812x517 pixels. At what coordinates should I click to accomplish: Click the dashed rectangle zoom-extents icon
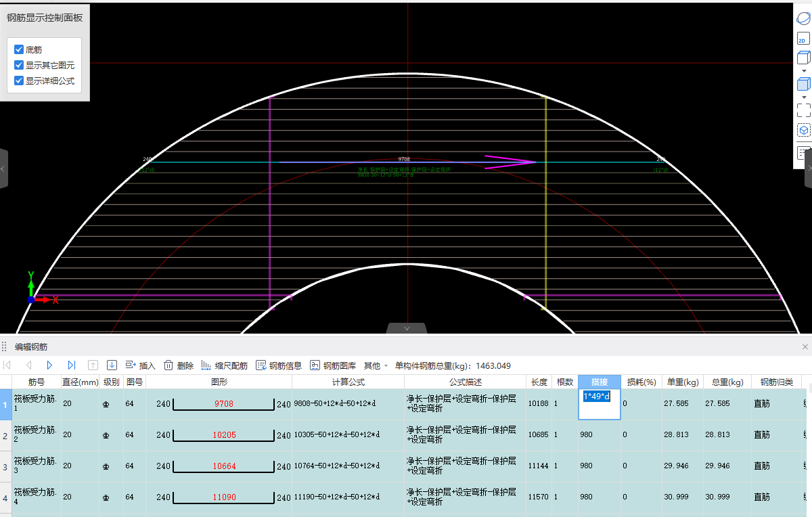(803, 110)
